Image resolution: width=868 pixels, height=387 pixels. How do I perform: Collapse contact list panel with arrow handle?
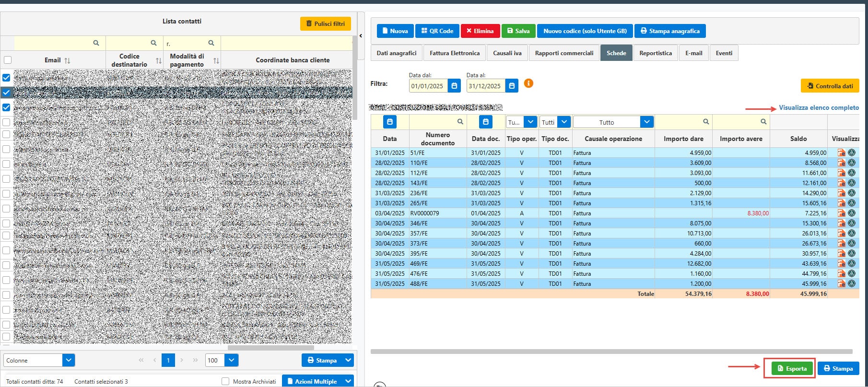click(x=361, y=35)
